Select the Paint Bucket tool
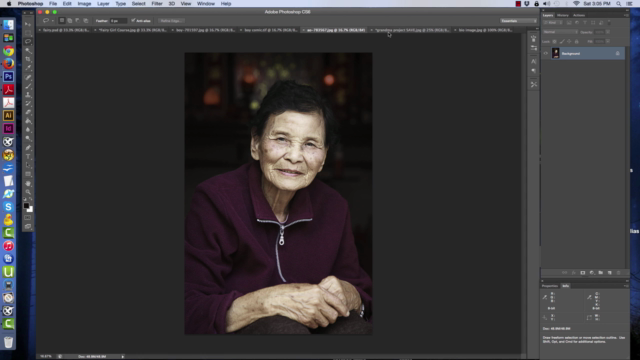Viewport: 640px width, 360px height. pyautogui.click(x=28, y=121)
